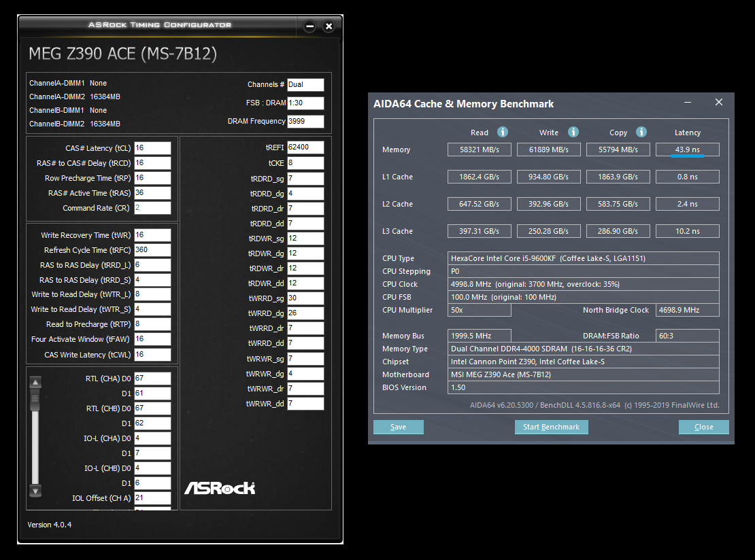Click the DRAM:FSB Ratio value 60:3
Screen dimensions: 755x560
(688, 336)
